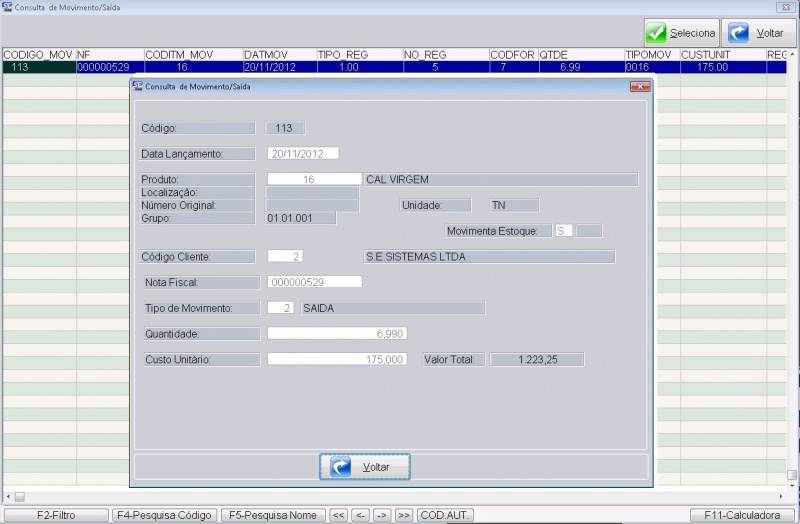The image size is (800, 524).
Task: Click F5-Pesquisa Nome button
Action: point(273,515)
